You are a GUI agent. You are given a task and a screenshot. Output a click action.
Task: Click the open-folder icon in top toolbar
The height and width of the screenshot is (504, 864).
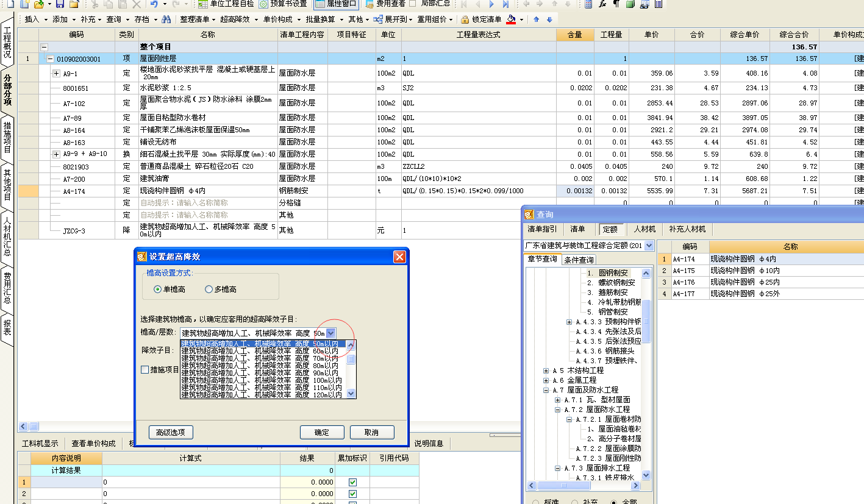pyautogui.click(x=38, y=4)
